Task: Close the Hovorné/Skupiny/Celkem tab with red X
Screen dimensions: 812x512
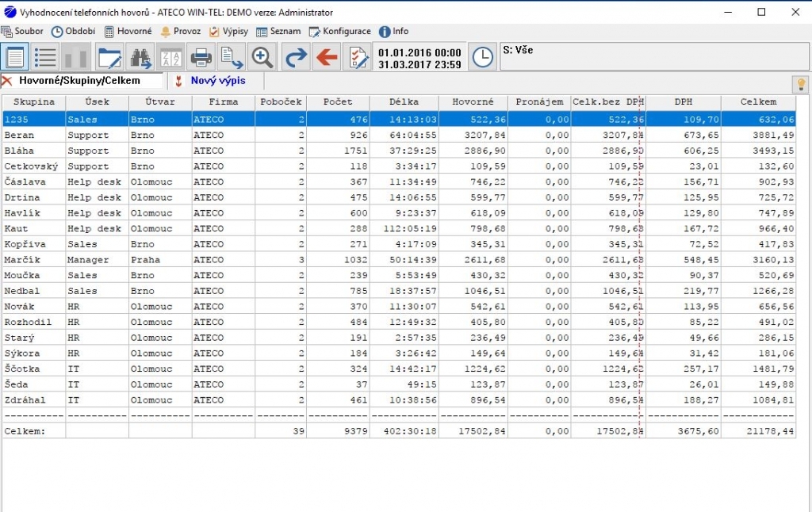Action: coord(7,81)
